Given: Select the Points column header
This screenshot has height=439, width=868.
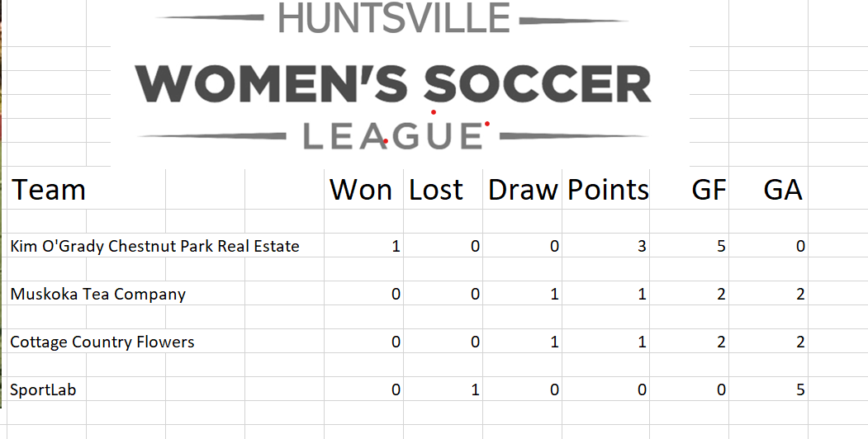Looking at the screenshot, I should [x=605, y=190].
